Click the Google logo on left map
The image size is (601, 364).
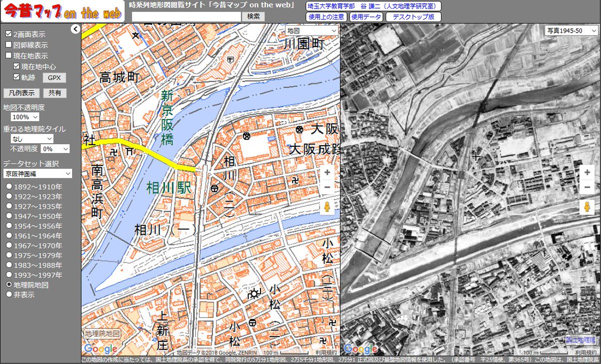(x=101, y=349)
